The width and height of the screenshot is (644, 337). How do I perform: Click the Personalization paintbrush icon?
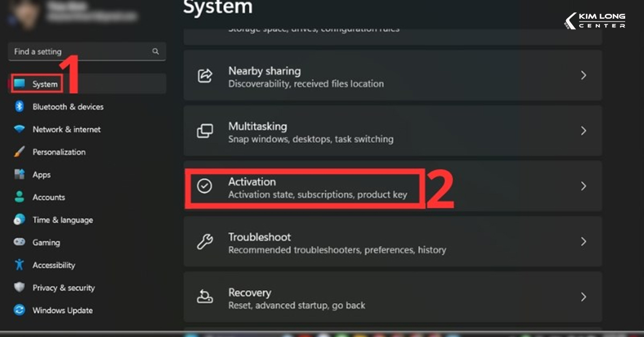point(19,152)
